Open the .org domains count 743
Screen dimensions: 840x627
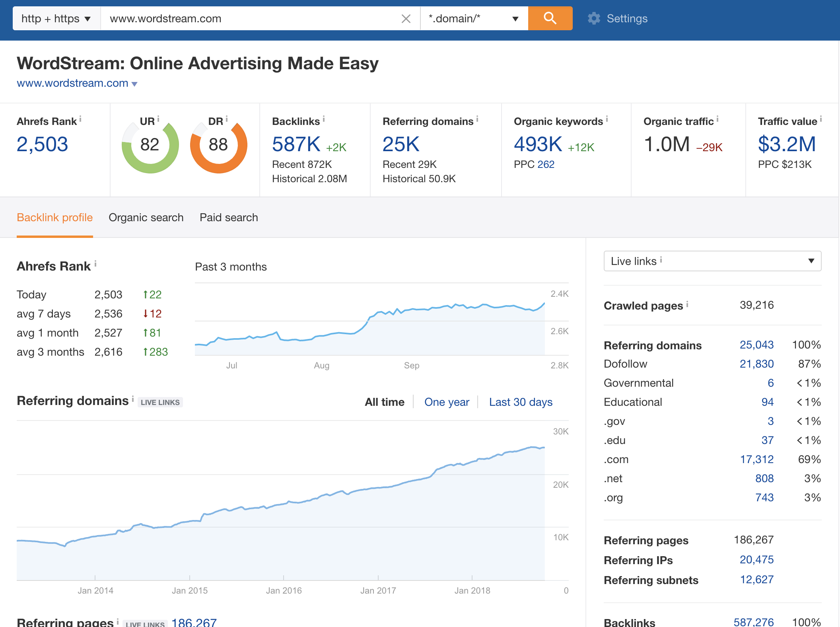[x=764, y=497]
